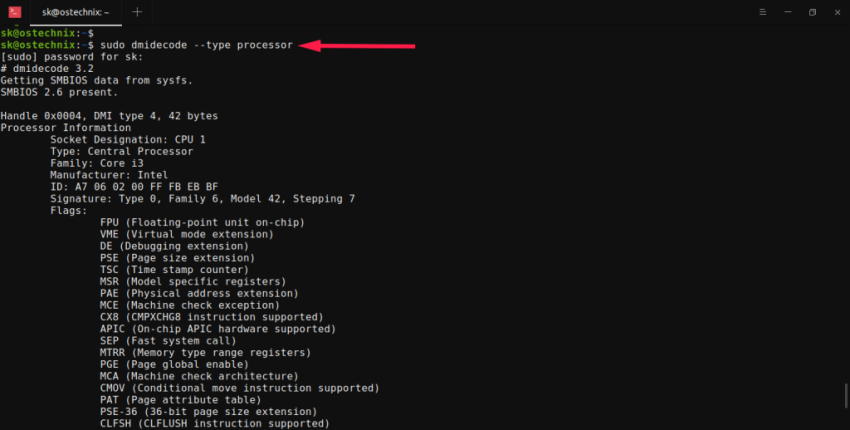Screen dimensions: 850x430
Task: Click the Flags: label
Action: tap(69, 210)
